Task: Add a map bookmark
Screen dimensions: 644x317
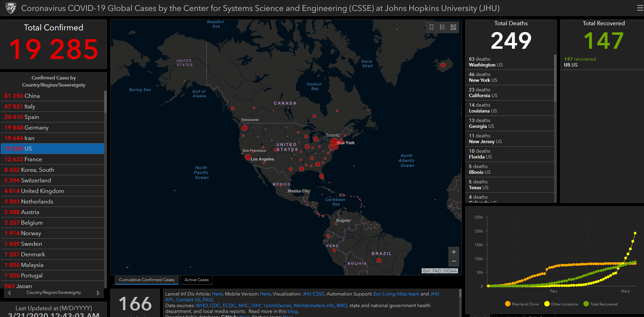Action: click(x=432, y=27)
